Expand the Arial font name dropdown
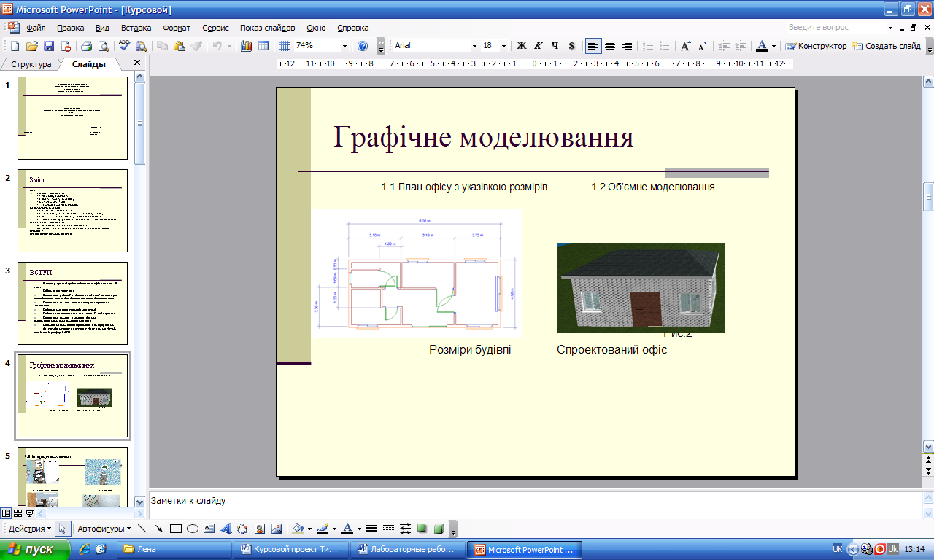The height and width of the screenshot is (560, 934). (x=474, y=46)
